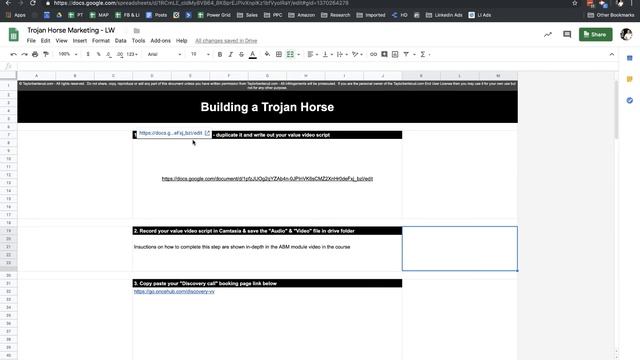Open the Tasks side panel icon
The height and width of the screenshot is (360, 640).
(x=630, y=100)
